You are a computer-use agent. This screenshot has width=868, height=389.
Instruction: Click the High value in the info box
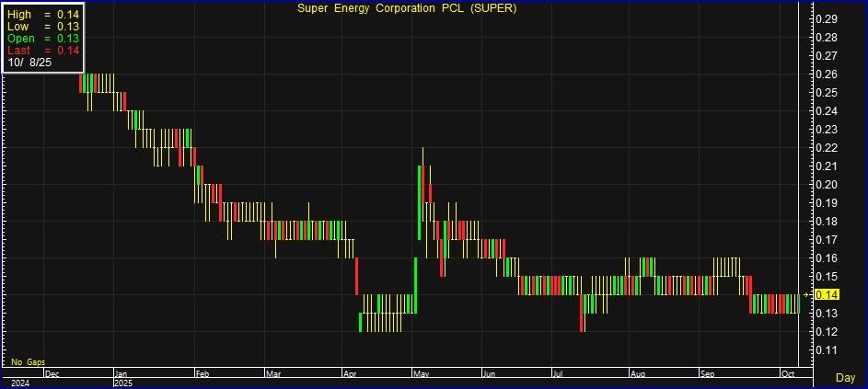click(x=44, y=16)
